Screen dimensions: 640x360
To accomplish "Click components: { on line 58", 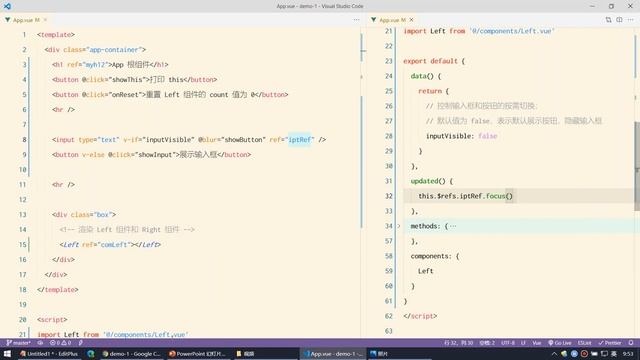I will (435, 256).
